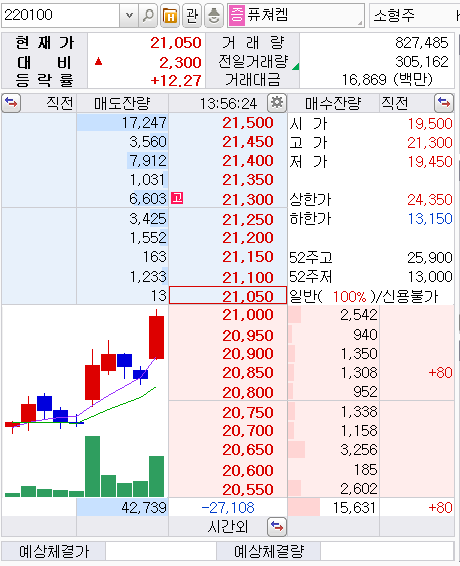Viewport: 460px width, 566px height.
Task: Click the red 고 high-price marker
Action: (x=177, y=198)
